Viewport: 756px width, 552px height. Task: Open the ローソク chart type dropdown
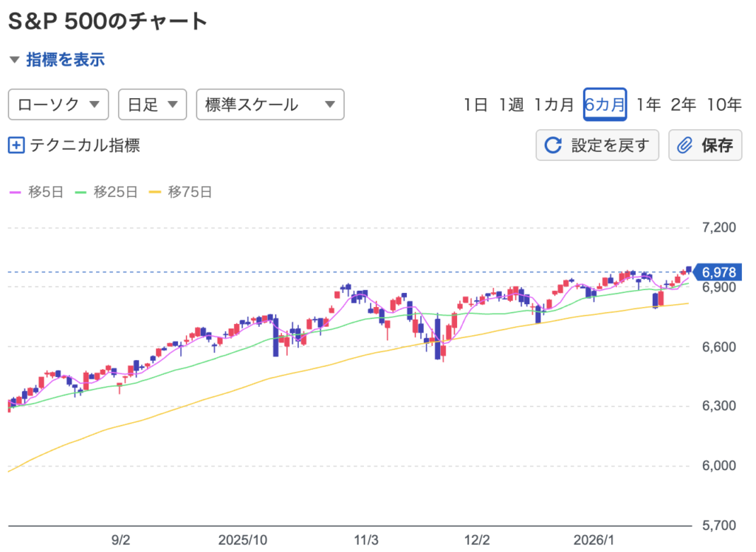[58, 105]
